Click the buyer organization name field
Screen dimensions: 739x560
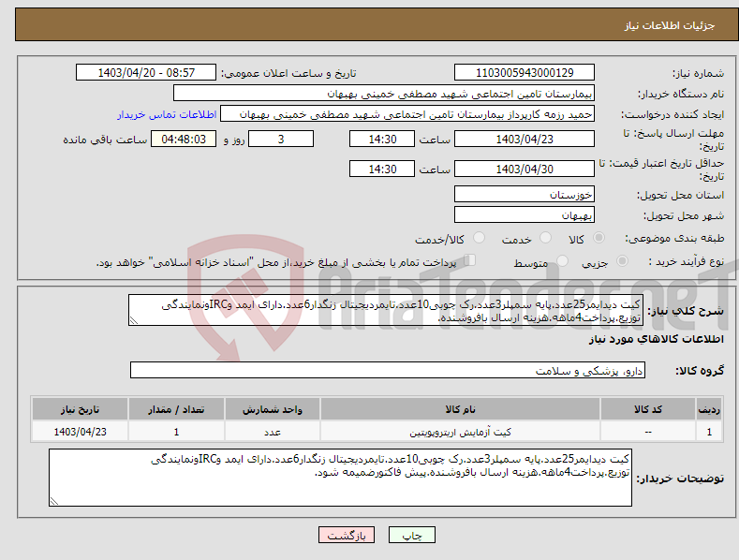click(x=384, y=94)
